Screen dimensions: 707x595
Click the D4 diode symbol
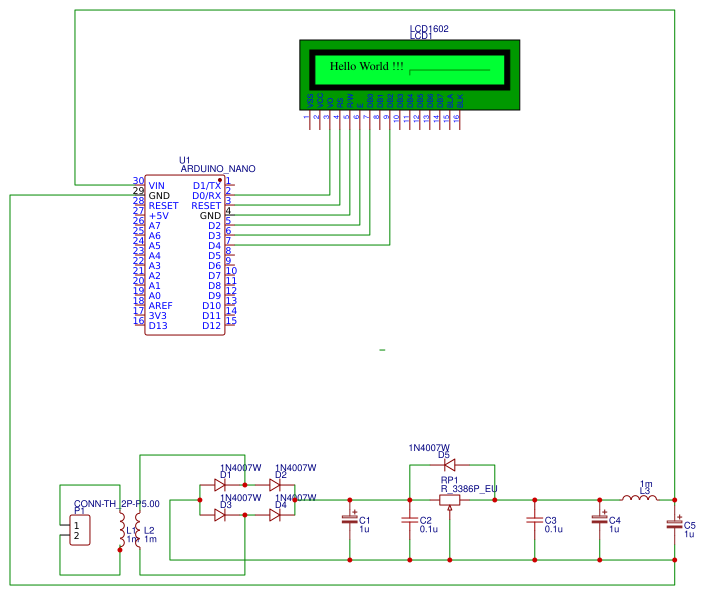[275, 515]
